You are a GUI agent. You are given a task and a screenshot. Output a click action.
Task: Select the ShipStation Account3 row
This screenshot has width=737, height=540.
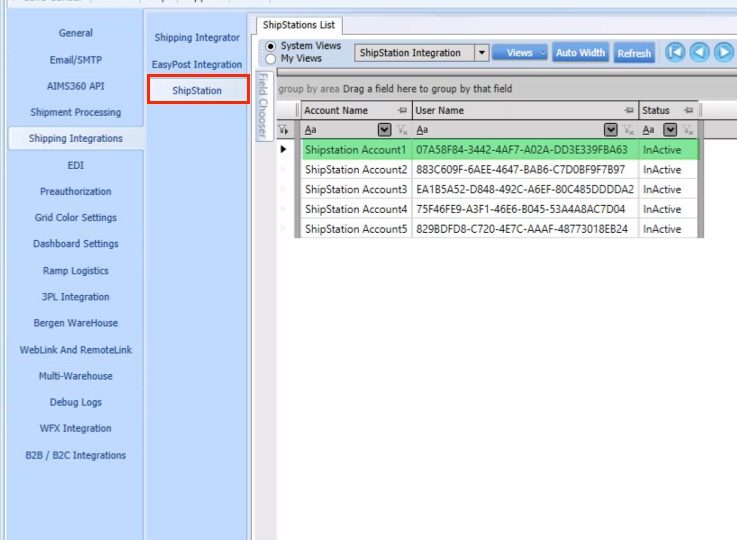pos(356,189)
